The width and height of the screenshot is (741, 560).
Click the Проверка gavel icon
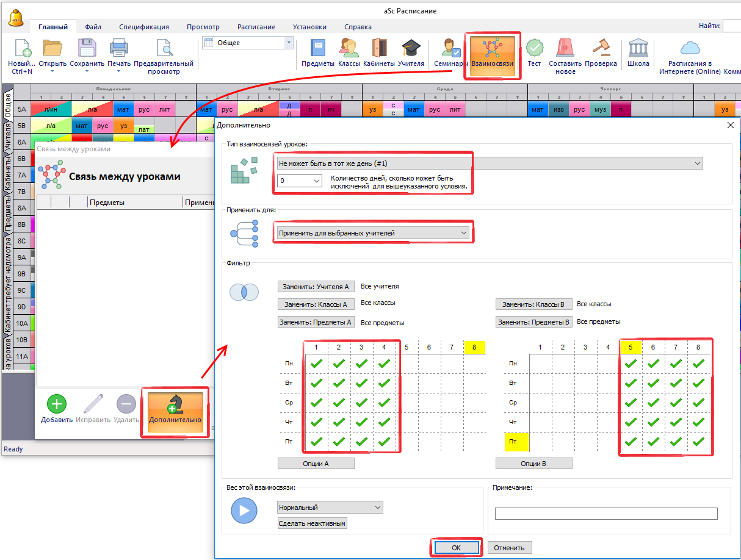[x=601, y=49]
